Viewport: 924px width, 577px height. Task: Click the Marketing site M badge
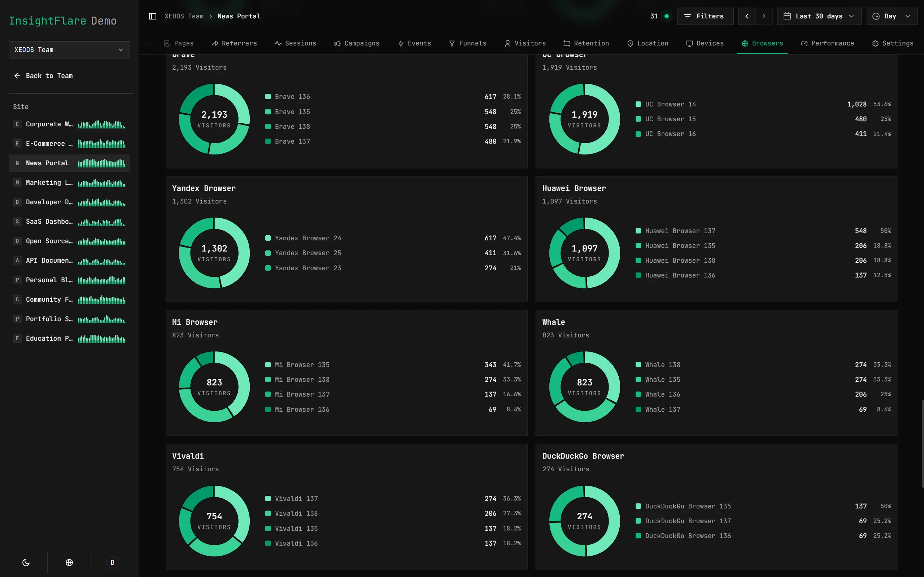(17, 183)
